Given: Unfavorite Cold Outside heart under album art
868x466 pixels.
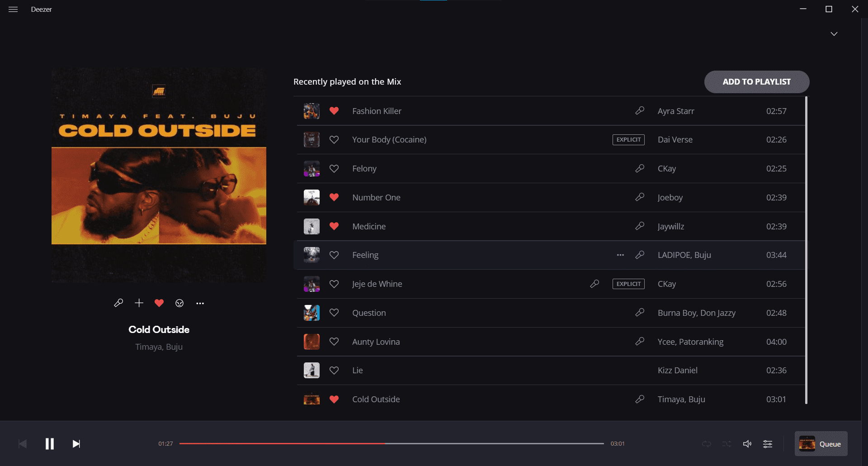Looking at the screenshot, I should 159,303.
